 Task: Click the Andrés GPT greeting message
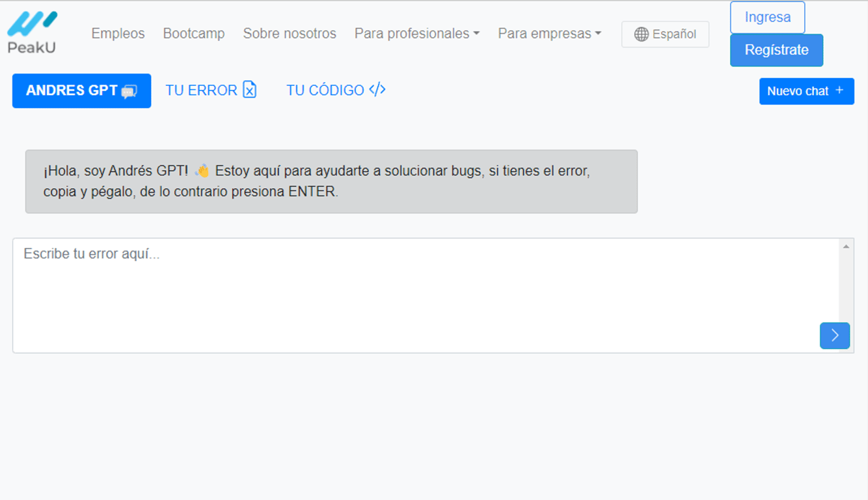(331, 182)
